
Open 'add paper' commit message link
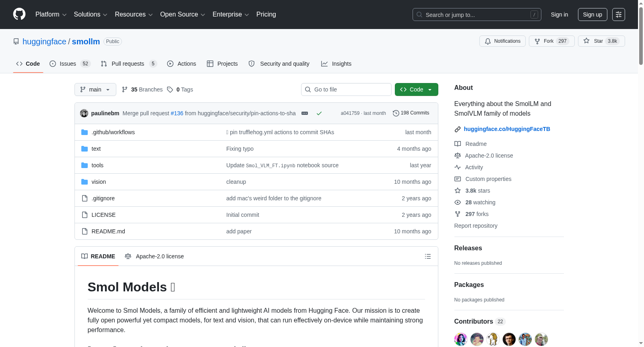[x=239, y=231]
